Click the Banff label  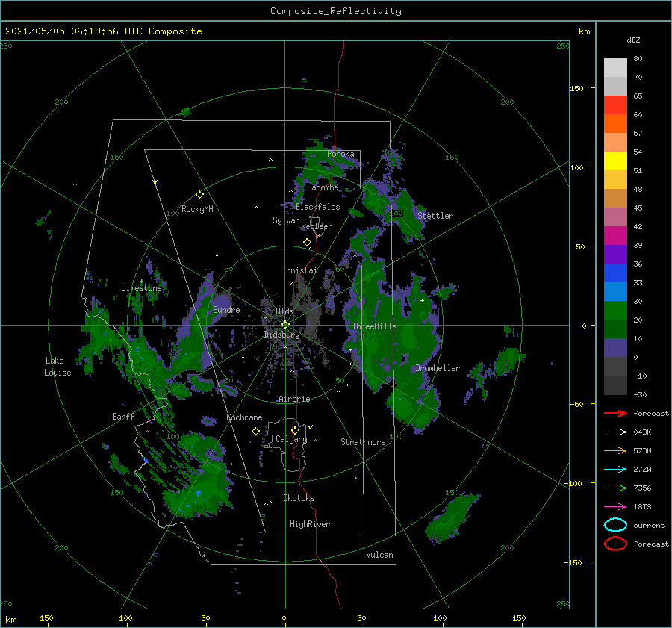coord(123,417)
